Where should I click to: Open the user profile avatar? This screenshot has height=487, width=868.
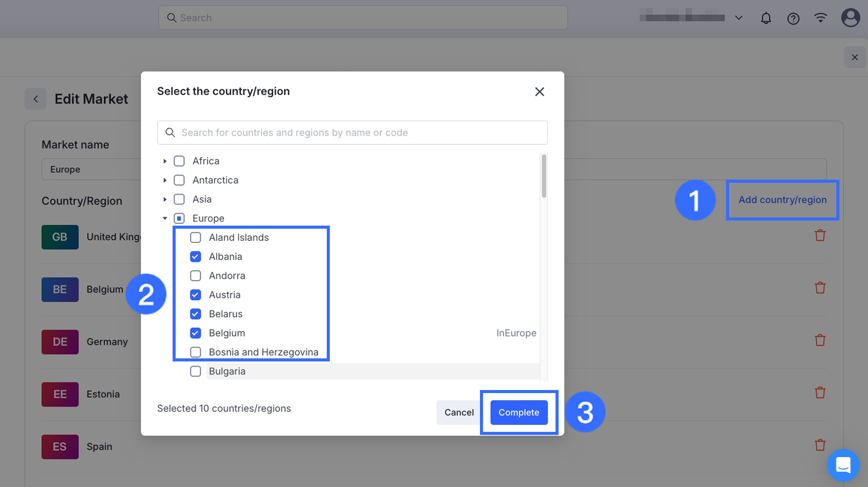tap(850, 18)
